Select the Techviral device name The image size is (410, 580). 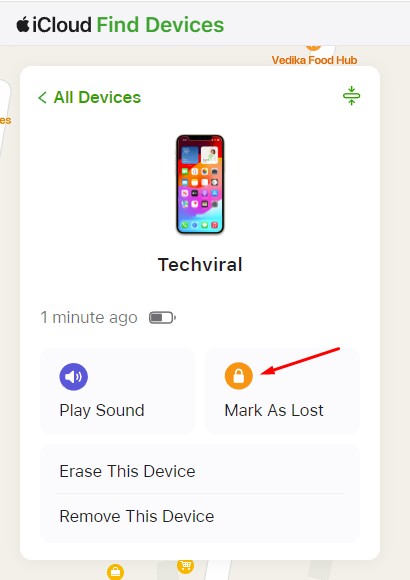200,265
